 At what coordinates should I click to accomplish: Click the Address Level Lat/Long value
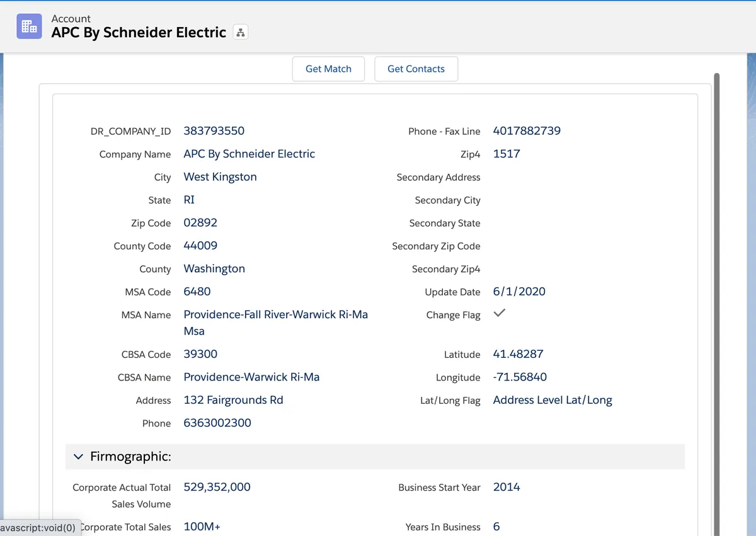(553, 400)
